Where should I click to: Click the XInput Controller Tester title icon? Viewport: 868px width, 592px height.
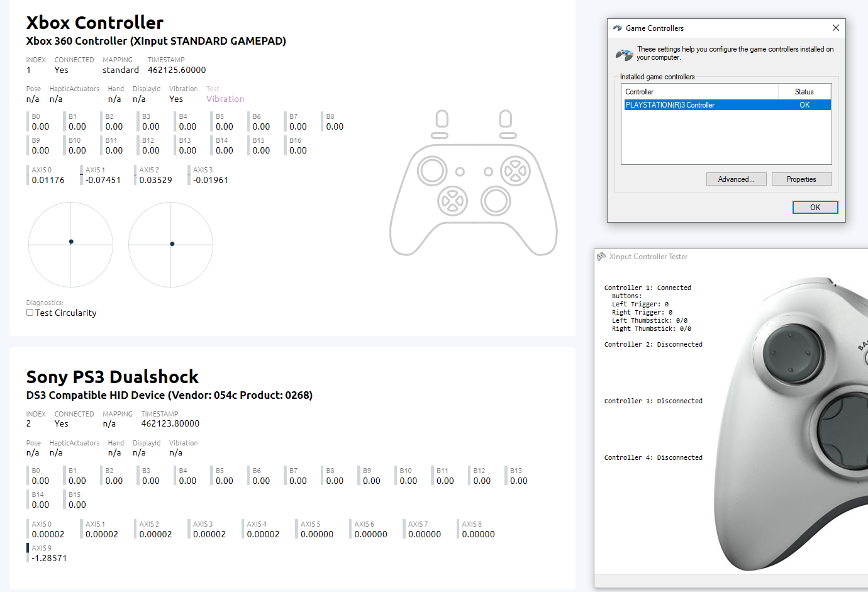click(601, 257)
